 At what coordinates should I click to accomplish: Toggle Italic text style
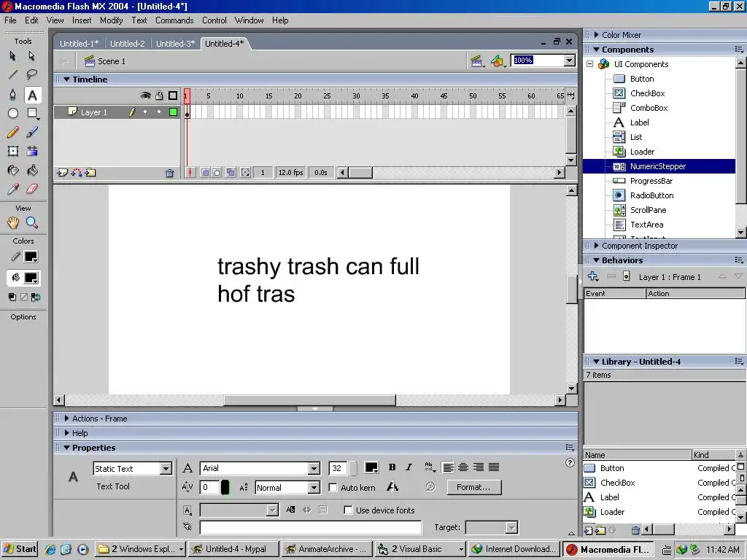pyautogui.click(x=409, y=467)
